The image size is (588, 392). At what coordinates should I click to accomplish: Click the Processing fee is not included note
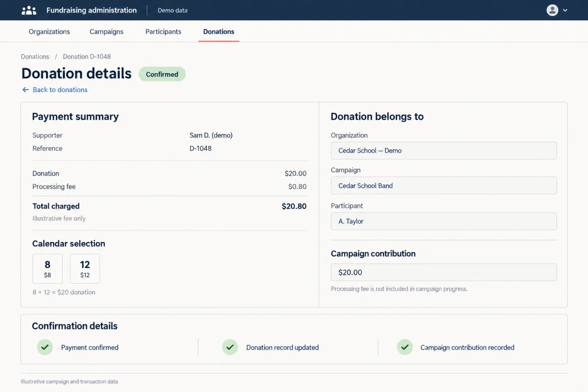click(399, 289)
